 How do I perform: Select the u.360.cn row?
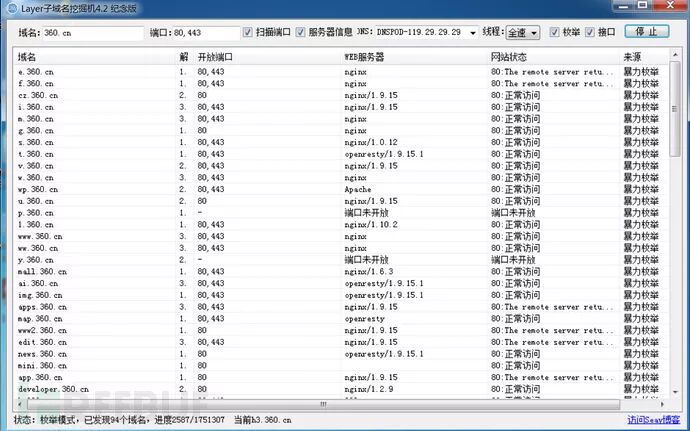[x=341, y=201]
